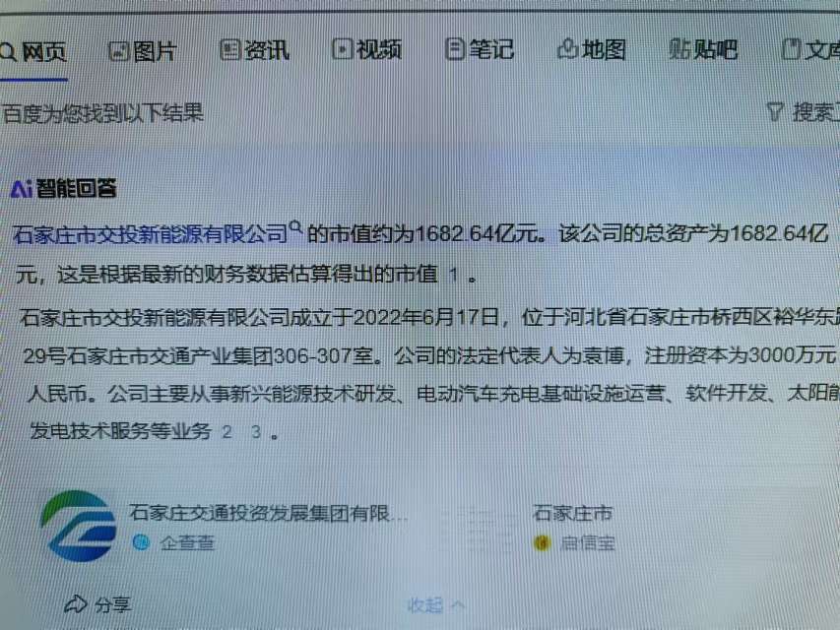This screenshot has height=630, width=840.
Task: Click the 视频 play icon
Action: (343, 50)
